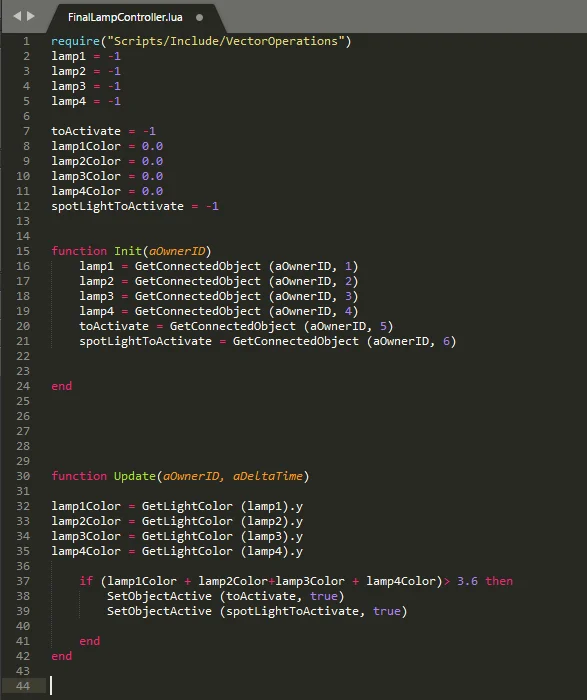Click the next tab right arrow
This screenshot has width=587, height=700.
[x=31, y=17]
